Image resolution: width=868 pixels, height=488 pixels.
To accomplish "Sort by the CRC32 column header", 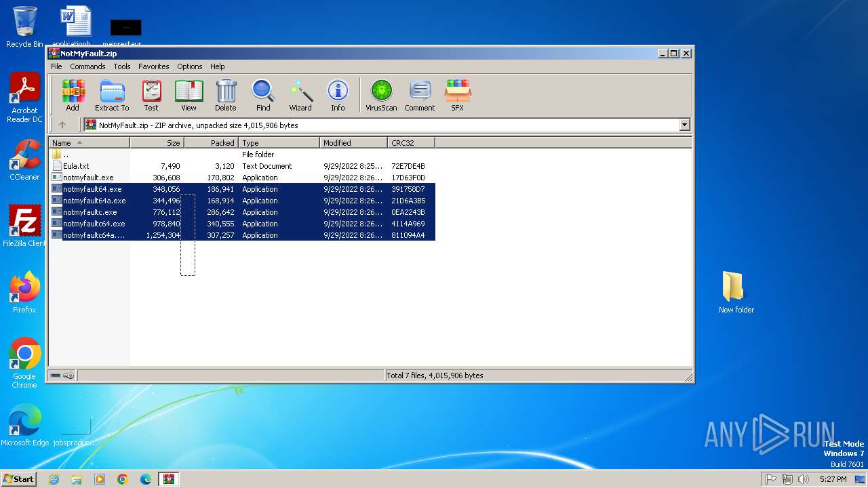I will click(x=411, y=143).
